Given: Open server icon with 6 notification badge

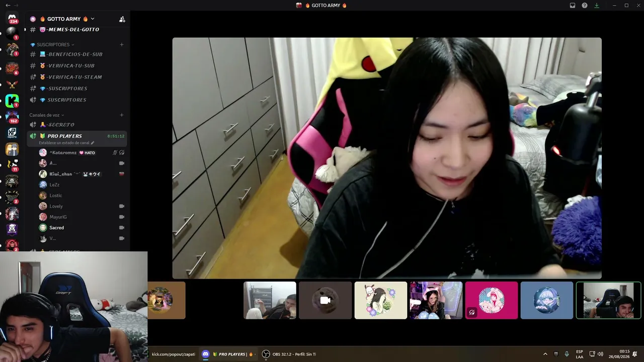Looking at the screenshot, I should click(x=12, y=68).
